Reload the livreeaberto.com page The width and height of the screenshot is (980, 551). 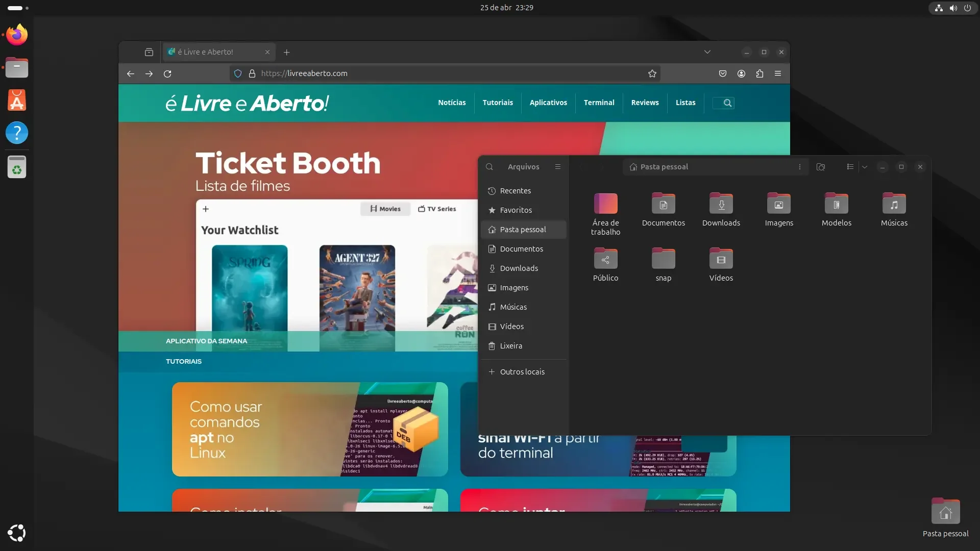coord(167,73)
